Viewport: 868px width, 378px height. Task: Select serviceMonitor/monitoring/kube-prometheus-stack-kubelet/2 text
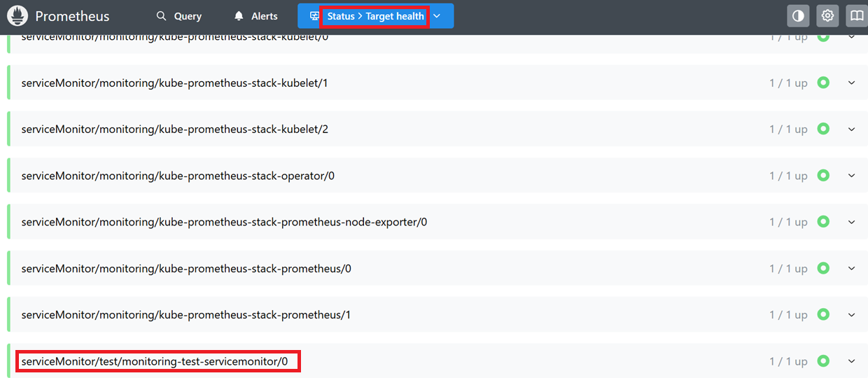tap(174, 129)
